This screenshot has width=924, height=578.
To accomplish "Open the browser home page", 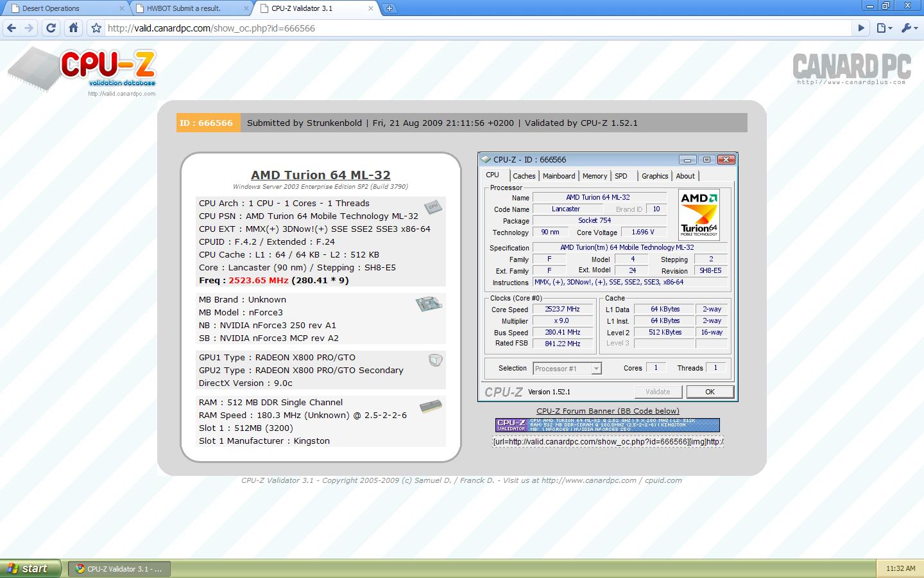I will 74,28.
